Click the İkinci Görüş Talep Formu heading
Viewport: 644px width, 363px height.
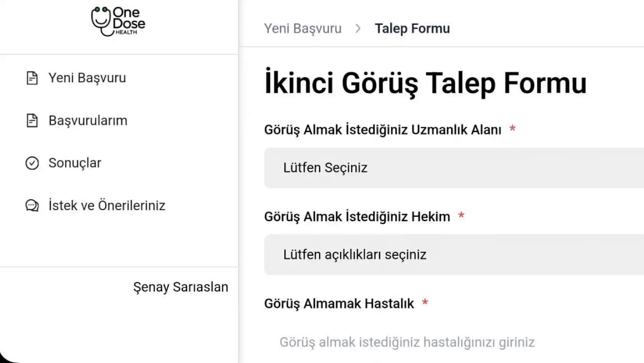[425, 82]
